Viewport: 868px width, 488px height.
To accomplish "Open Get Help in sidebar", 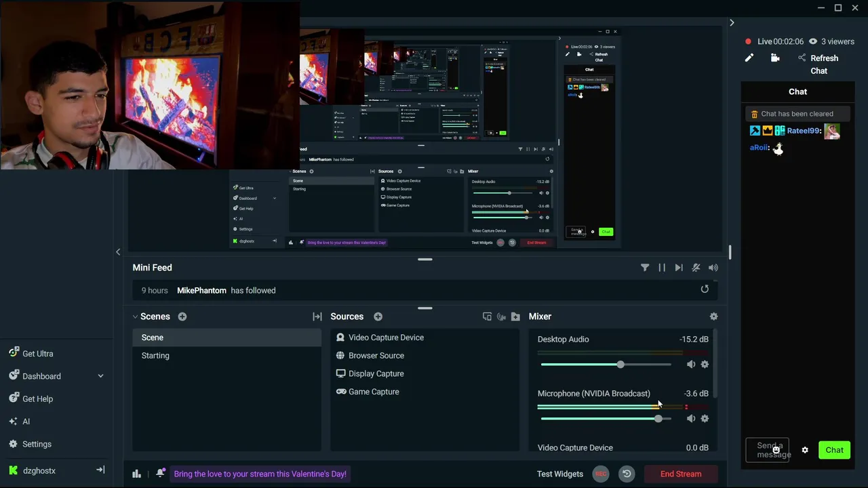I will (31, 399).
